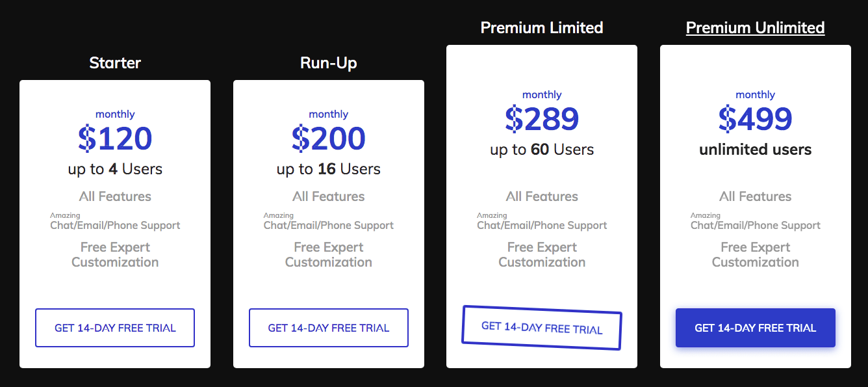Click Free Expert Customization in Premium Unlimited card
868x387 pixels.
(756, 255)
